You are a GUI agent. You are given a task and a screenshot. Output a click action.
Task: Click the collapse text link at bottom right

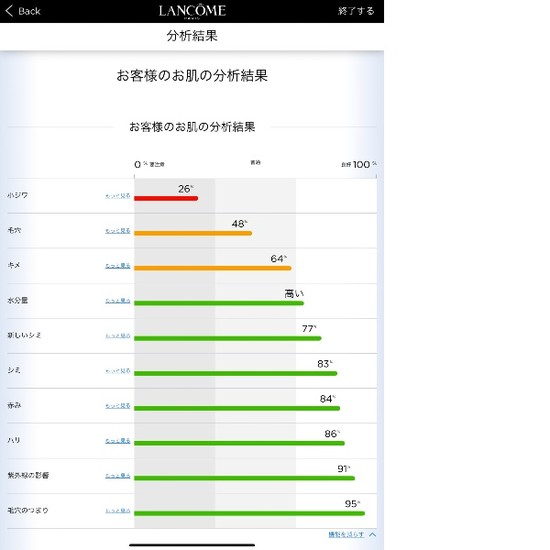(x=346, y=535)
